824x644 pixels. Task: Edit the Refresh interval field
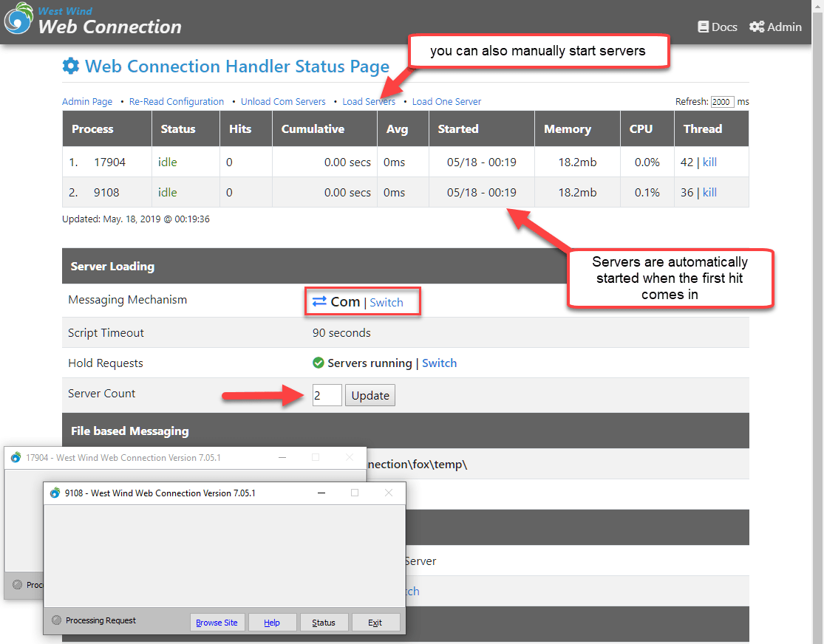(x=722, y=102)
